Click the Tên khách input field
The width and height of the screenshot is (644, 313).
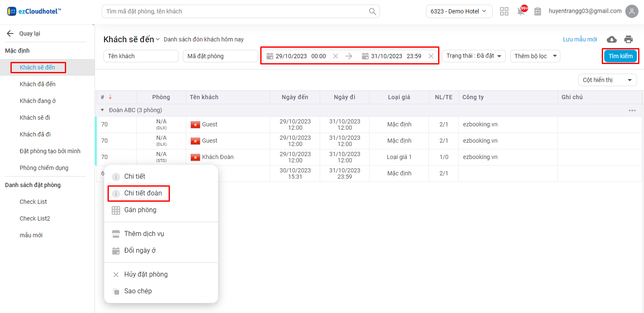click(141, 56)
